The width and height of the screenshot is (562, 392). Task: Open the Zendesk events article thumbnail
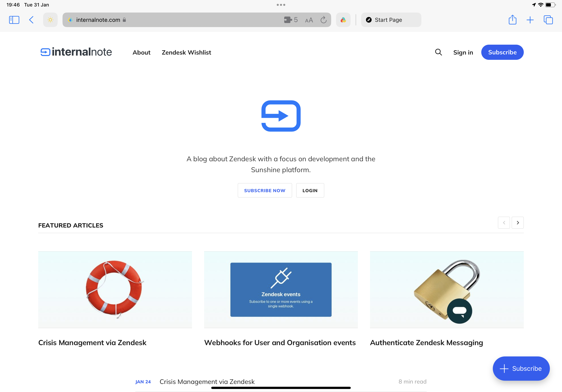tap(281, 290)
